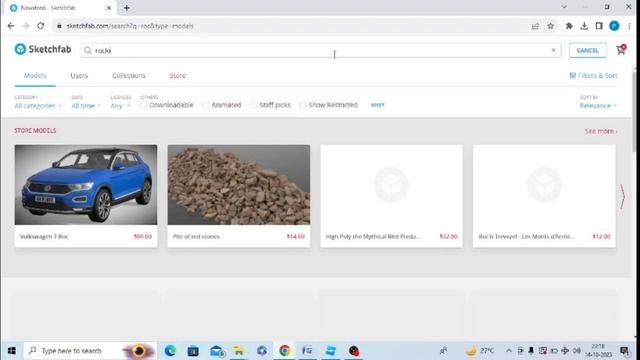Open a new browser tab
The height and width of the screenshot is (360, 640).
pos(127,8)
